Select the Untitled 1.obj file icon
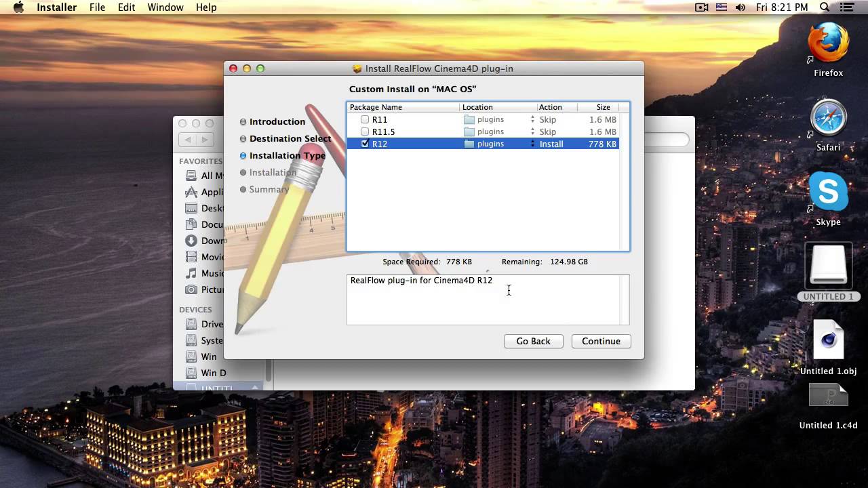Screen dimensions: 868x488 pyautogui.click(x=828, y=341)
